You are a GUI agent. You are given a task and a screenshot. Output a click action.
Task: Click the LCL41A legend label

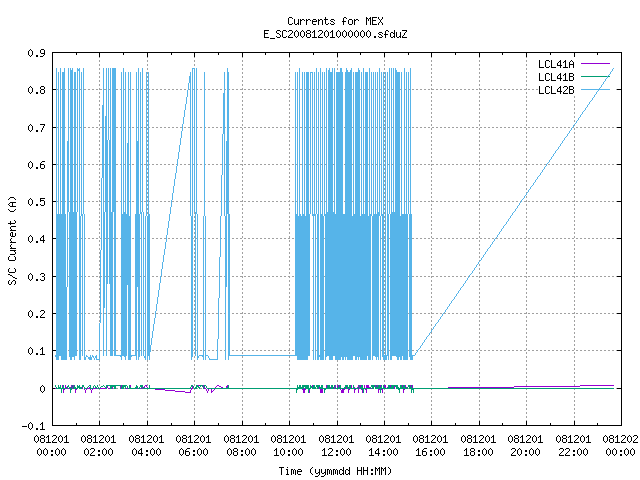point(556,64)
